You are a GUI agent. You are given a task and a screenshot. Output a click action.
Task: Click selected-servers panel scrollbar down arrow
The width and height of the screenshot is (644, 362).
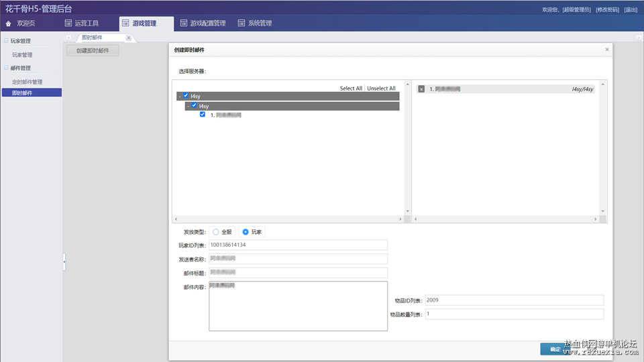(x=602, y=211)
